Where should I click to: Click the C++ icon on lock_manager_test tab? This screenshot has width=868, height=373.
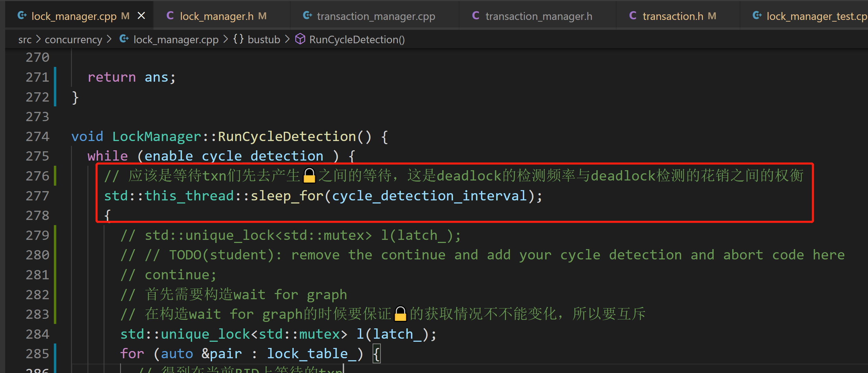click(757, 15)
